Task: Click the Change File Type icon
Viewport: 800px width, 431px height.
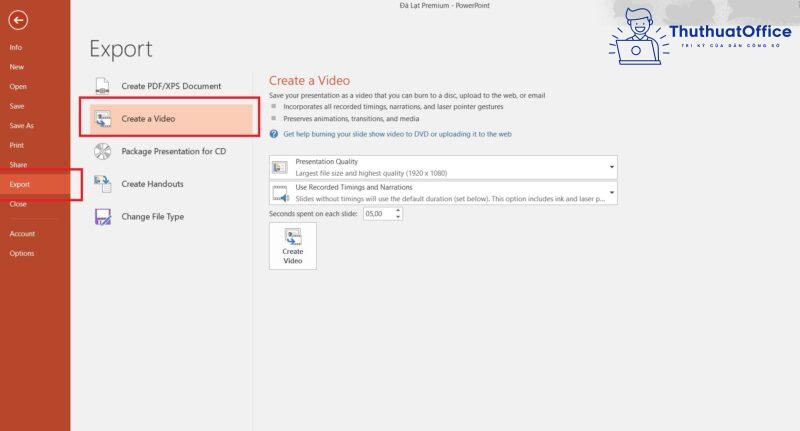Action: pyautogui.click(x=103, y=216)
